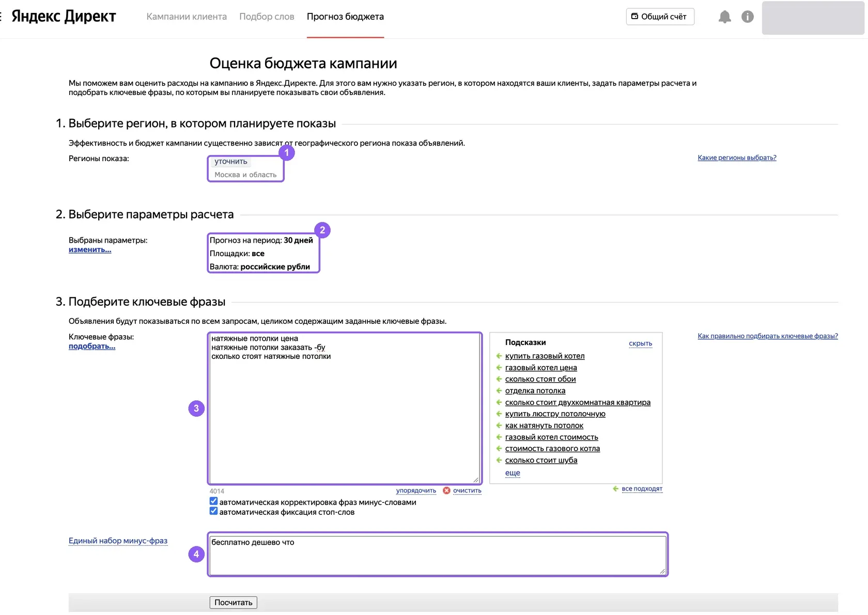Click green arrow beside сколько стоит шуба
Viewport: 868px width, 615px height.
pos(499,460)
